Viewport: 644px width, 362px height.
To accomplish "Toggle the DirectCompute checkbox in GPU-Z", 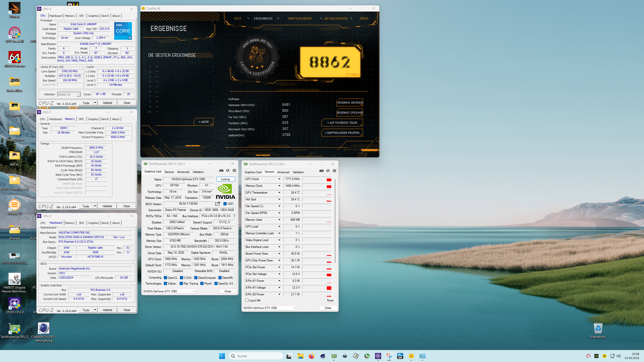I will point(196,278).
